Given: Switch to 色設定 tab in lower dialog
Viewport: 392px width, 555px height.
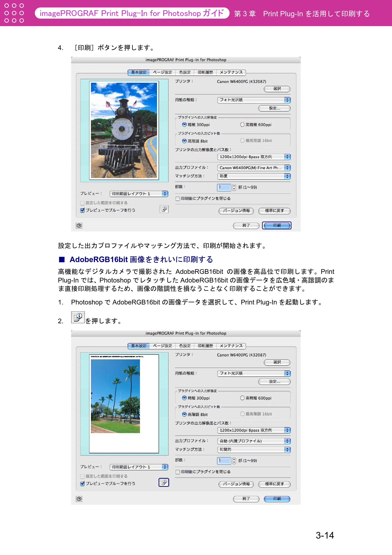Looking at the screenshot, I should pos(185,346).
